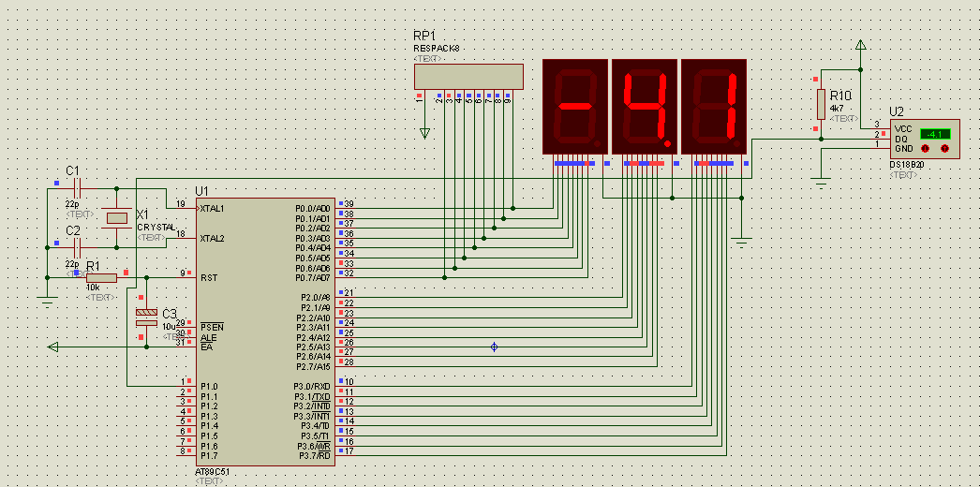The image size is (980, 487).
Task: Click the P3.0/RXD pin label
Action: (312, 387)
